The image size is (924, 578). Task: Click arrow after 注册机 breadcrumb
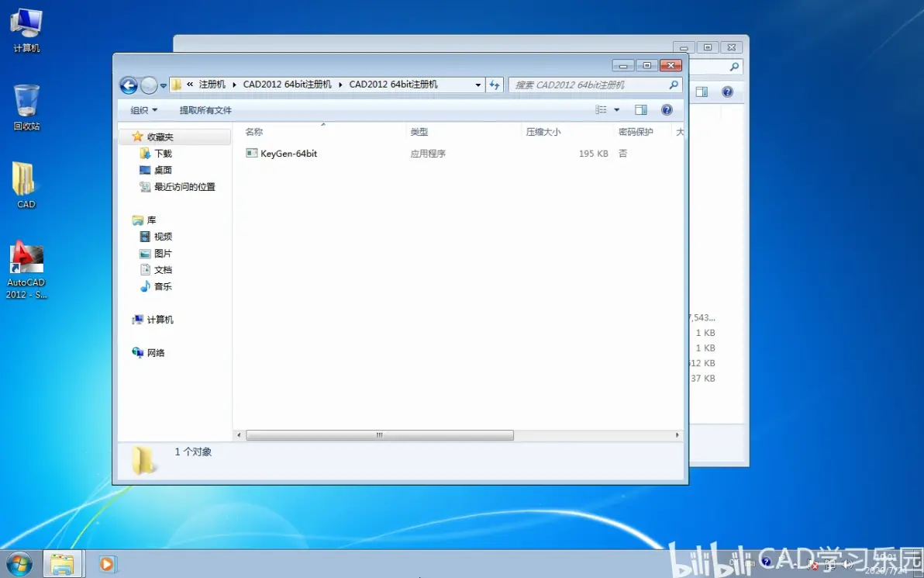pos(234,85)
